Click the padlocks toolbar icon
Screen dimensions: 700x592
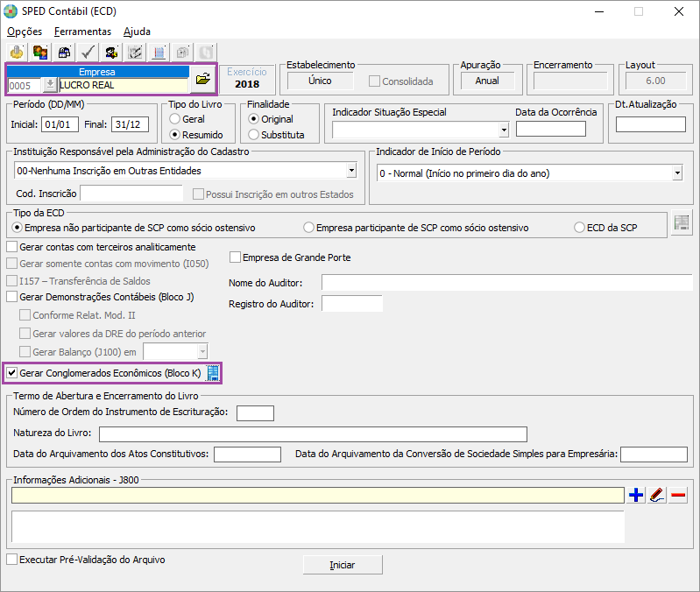[x=64, y=53]
